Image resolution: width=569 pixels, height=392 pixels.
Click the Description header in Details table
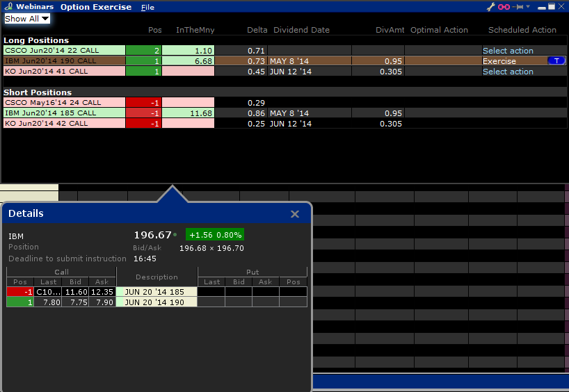coord(157,277)
